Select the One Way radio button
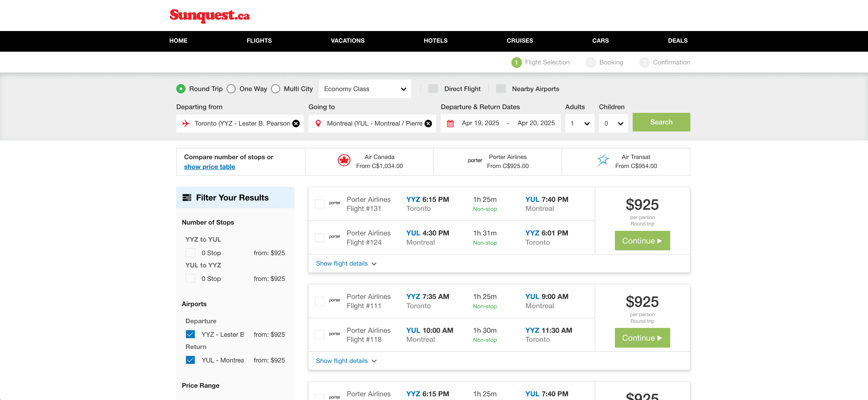 pos(231,89)
